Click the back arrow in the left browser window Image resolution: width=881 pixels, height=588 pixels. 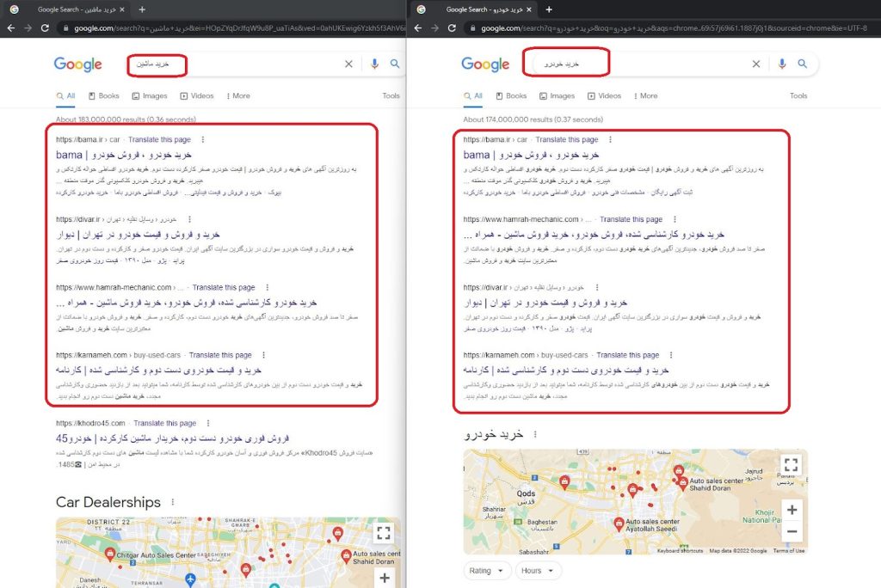[10, 28]
